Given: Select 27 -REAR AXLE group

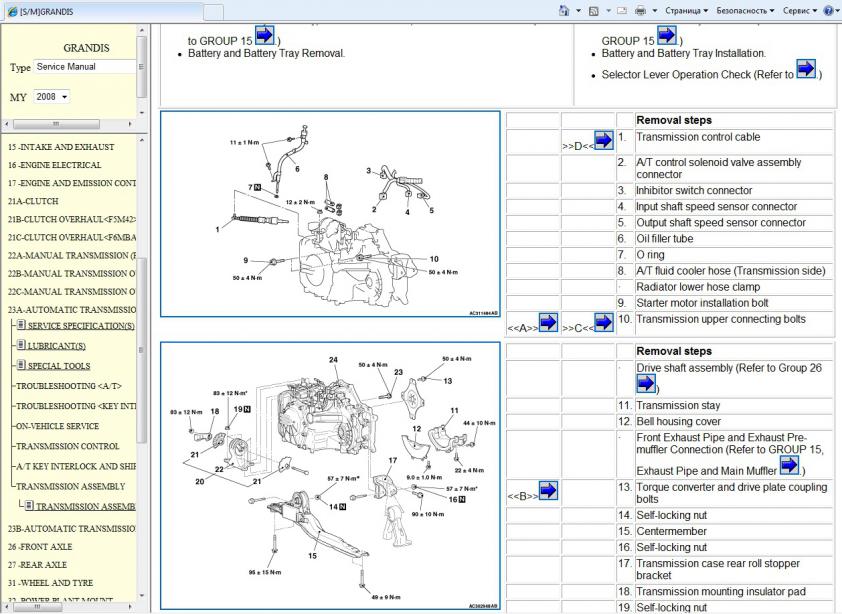Looking at the screenshot, I should tap(37, 565).
